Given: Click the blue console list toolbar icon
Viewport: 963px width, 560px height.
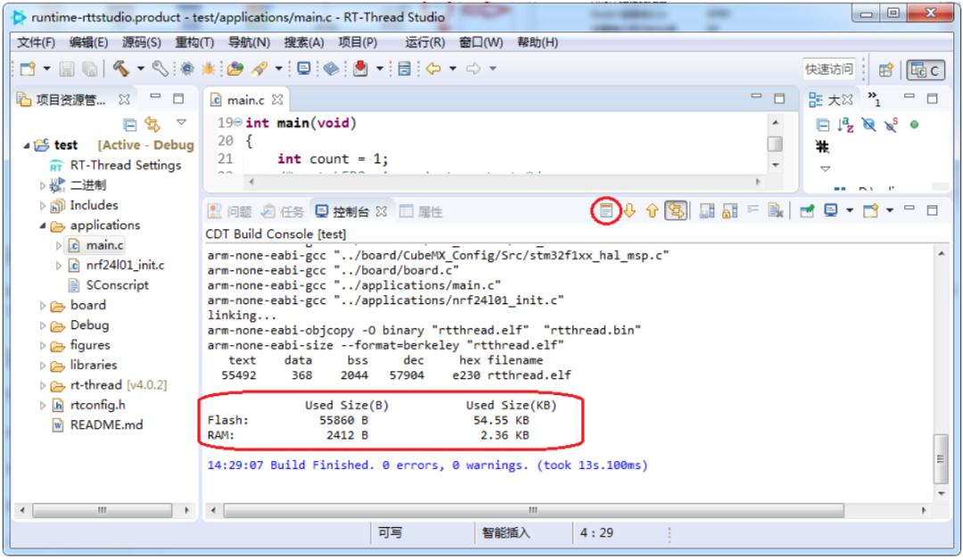Looking at the screenshot, I should (404, 69).
